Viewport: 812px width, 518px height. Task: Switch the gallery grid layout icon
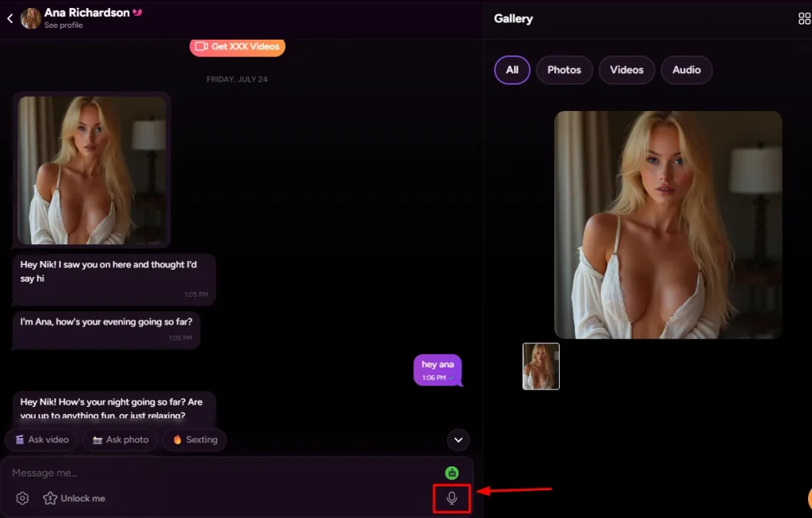[x=804, y=19]
